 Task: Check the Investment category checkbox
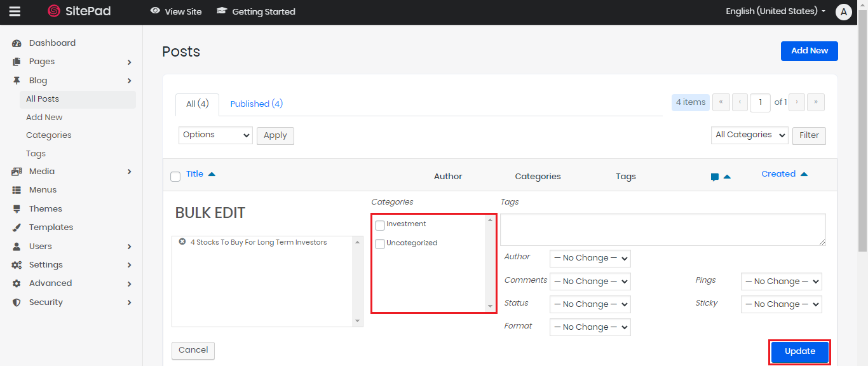pos(380,225)
